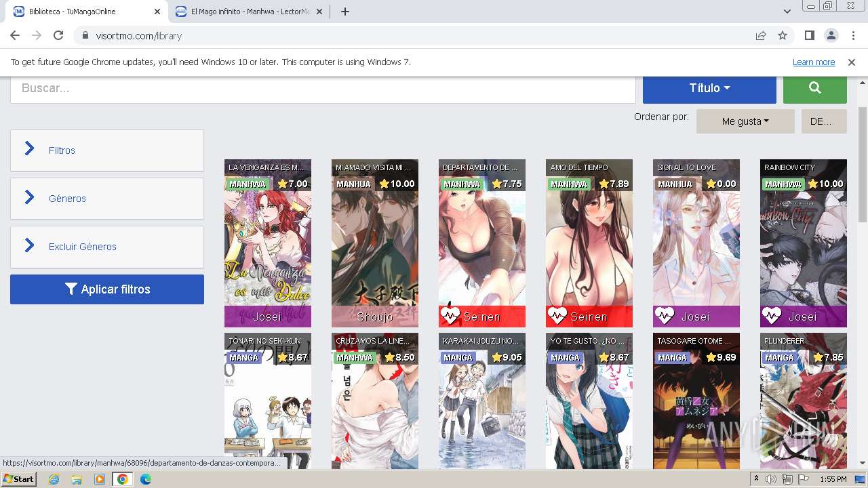Open the Windows Start menu

(19, 479)
